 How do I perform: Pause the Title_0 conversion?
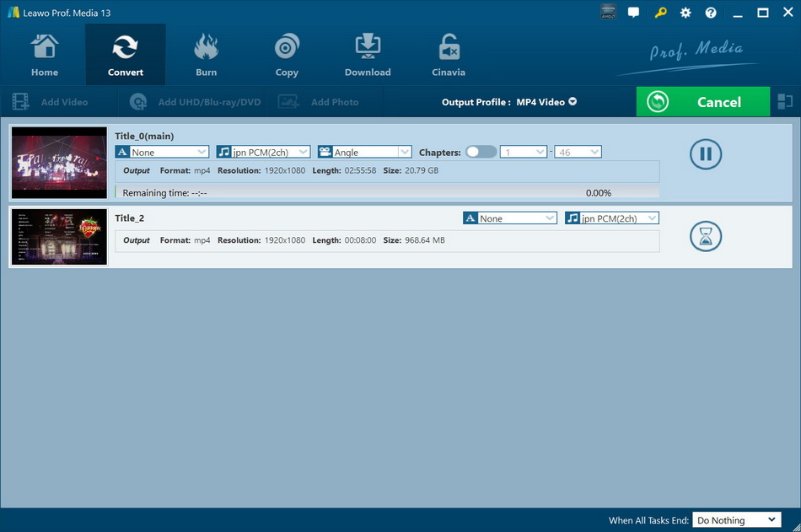tap(706, 154)
